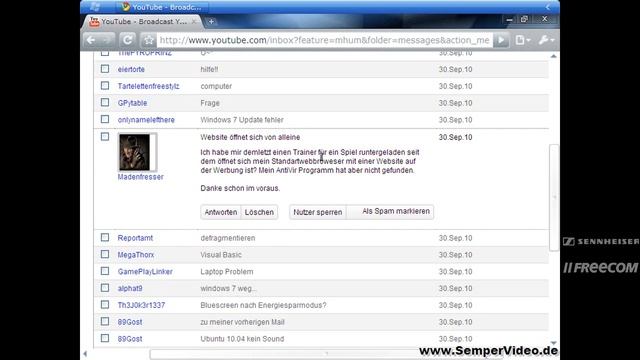Click the Nutzer sperren button
Screen dimensions: 640x360
click(x=318, y=212)
